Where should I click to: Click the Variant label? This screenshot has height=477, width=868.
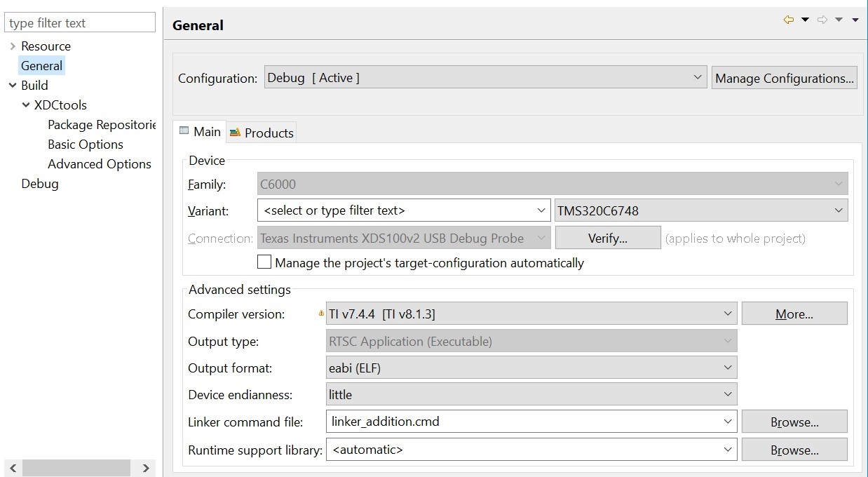click(208, 210)
